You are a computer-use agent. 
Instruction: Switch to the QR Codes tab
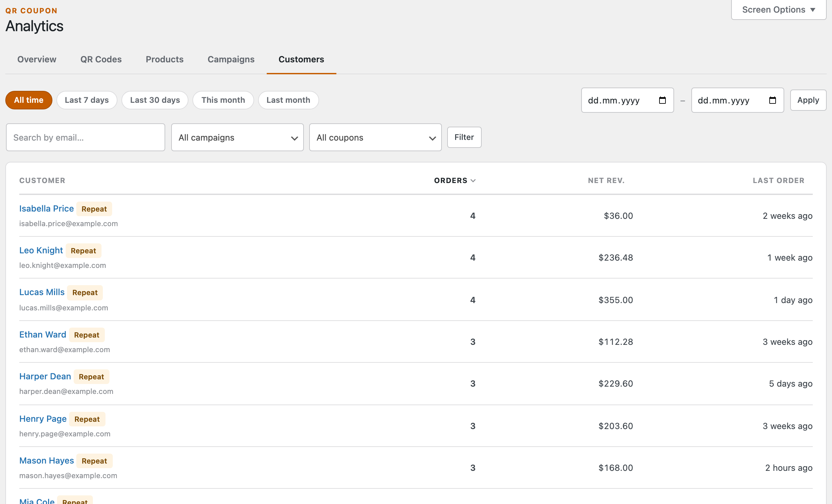coord(101,59)
